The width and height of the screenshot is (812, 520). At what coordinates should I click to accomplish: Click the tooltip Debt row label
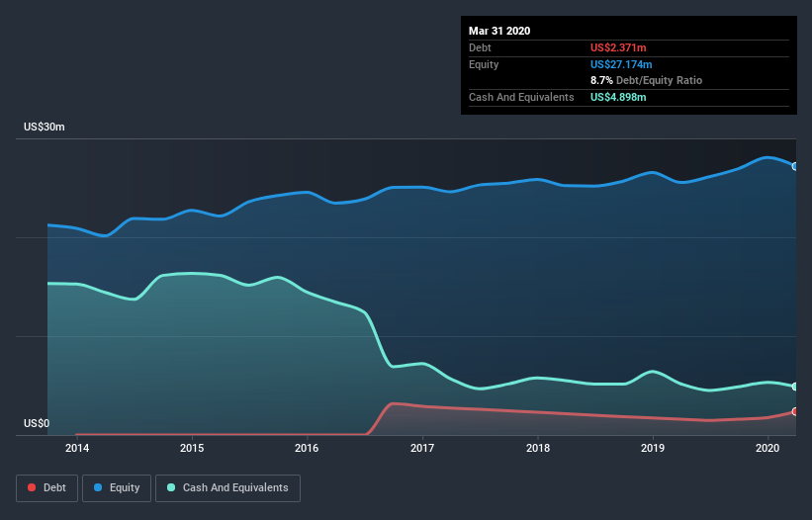(x=480, y=47)
